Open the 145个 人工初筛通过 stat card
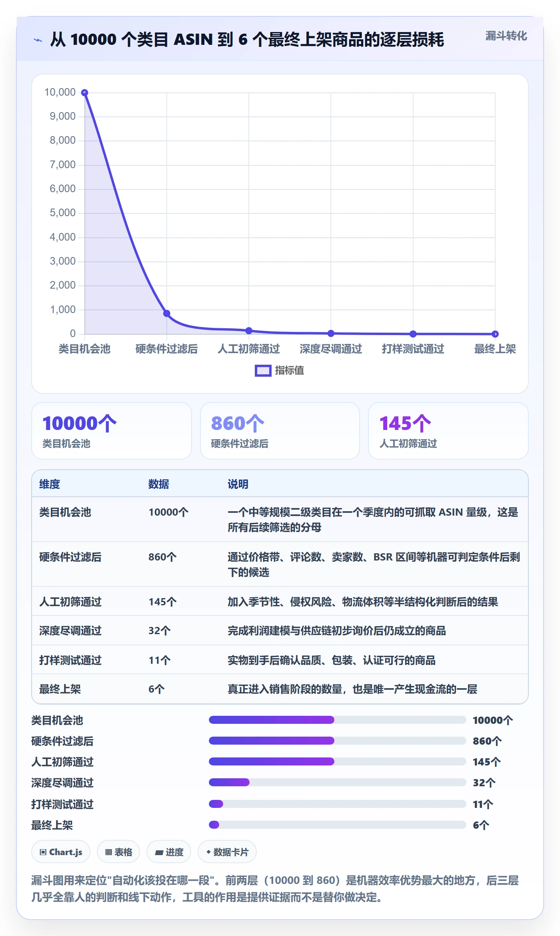The height and width of the screenshot is (936, 560). (x=448, y=431)
